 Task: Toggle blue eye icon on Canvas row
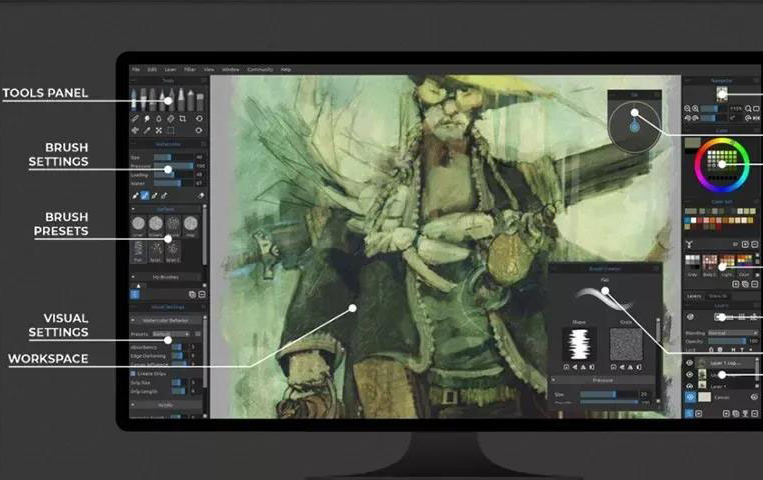690,397
